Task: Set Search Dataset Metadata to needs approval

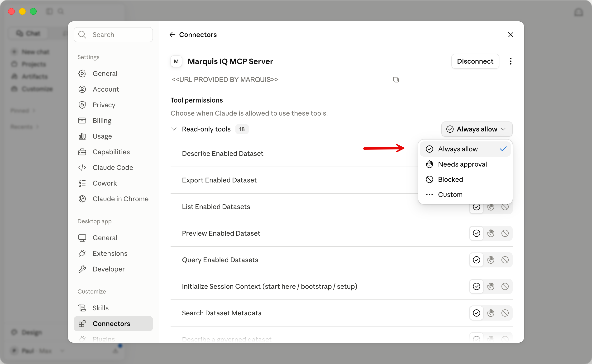Action: click(x=491, y=313)
